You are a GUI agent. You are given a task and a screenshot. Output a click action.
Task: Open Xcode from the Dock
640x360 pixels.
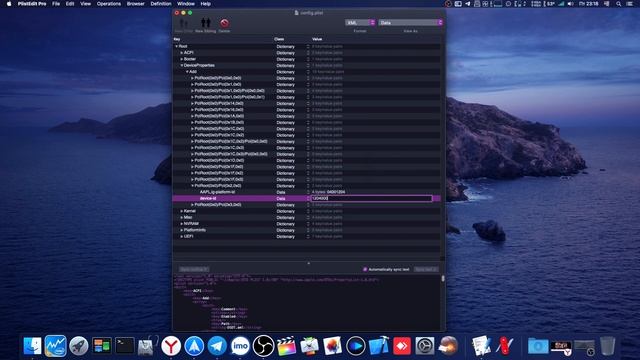(379, 346)
